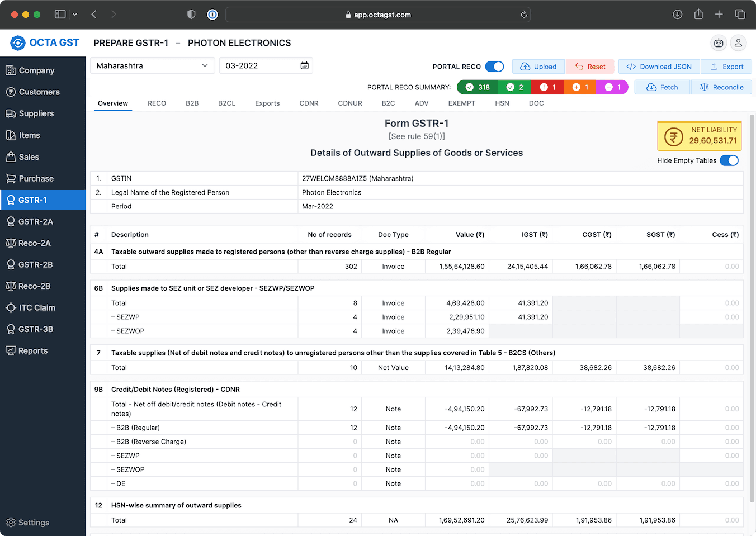Switch to the B2C tab
This screenshot has height=536, width=756.
pos(388,103)
